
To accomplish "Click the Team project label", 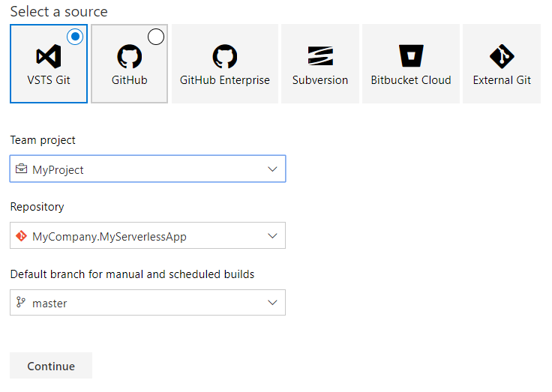I will click(x=43, y=140).
